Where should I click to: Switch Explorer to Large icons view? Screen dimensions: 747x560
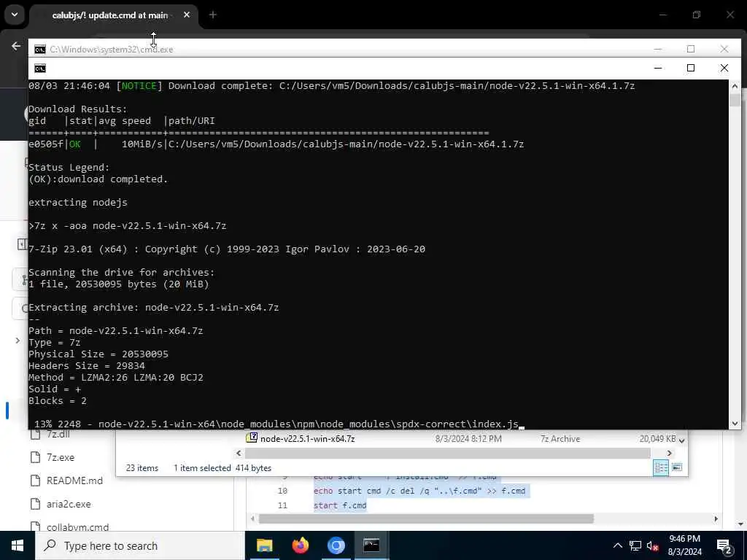tap(677, 467)
